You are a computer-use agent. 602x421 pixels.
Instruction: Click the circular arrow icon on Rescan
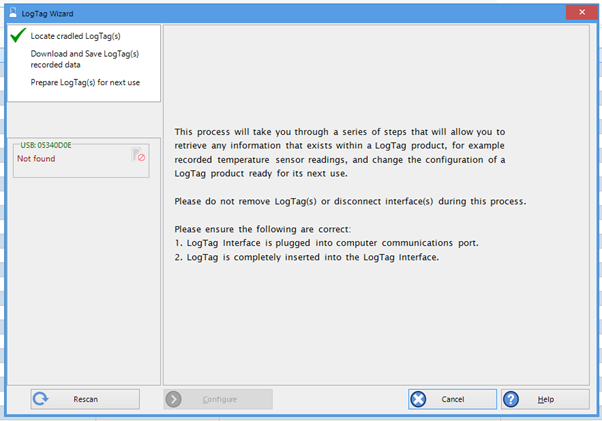click(41, 399)
